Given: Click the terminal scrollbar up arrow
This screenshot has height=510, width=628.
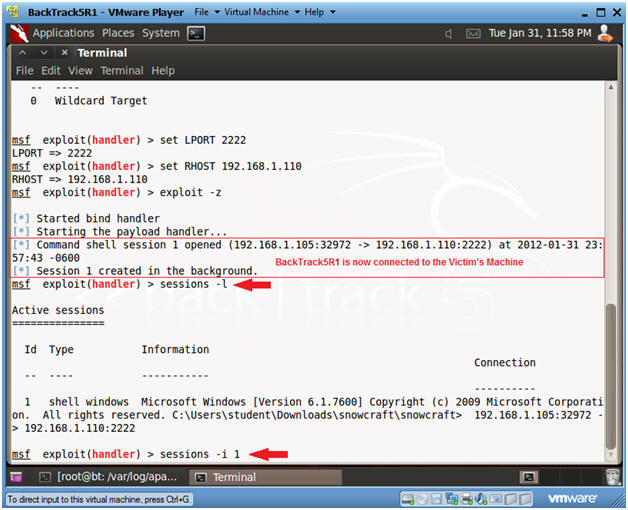Looking at the screenshot, I should [x=611, y=87].
